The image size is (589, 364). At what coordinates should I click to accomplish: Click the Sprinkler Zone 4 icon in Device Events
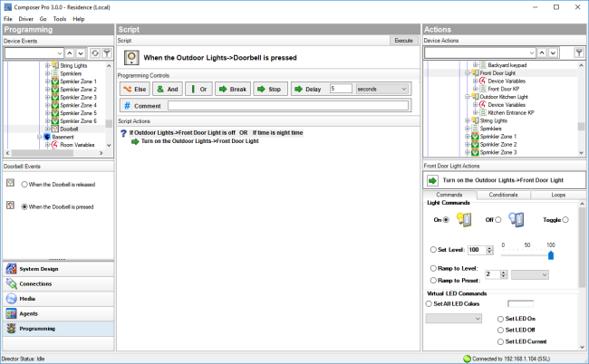tap(55, 105)
